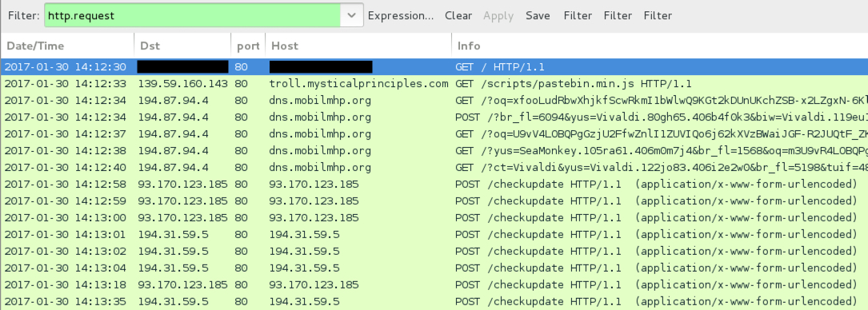The height and width of the screenshot is (310, 868).
Task: Select the 14:13:18 checkupdate POST row
Action: (434, 284)
